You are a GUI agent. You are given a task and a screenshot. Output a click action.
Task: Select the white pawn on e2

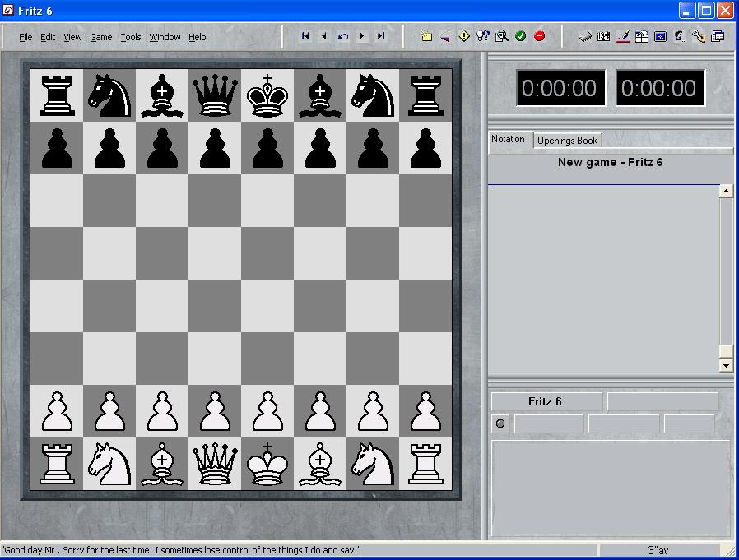tap(267, 411)
